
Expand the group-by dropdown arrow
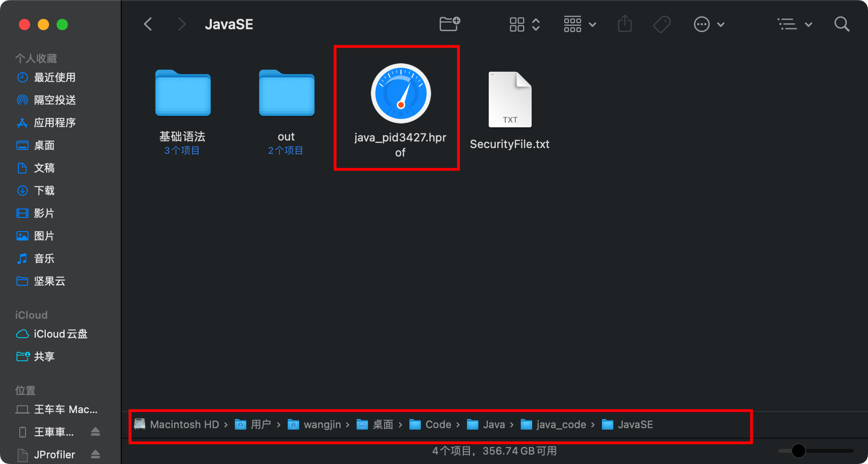593,25
